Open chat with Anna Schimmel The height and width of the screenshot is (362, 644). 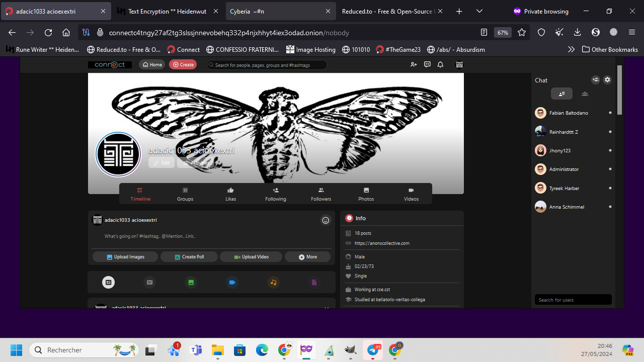pyautogui.click(x=573, y=207)
